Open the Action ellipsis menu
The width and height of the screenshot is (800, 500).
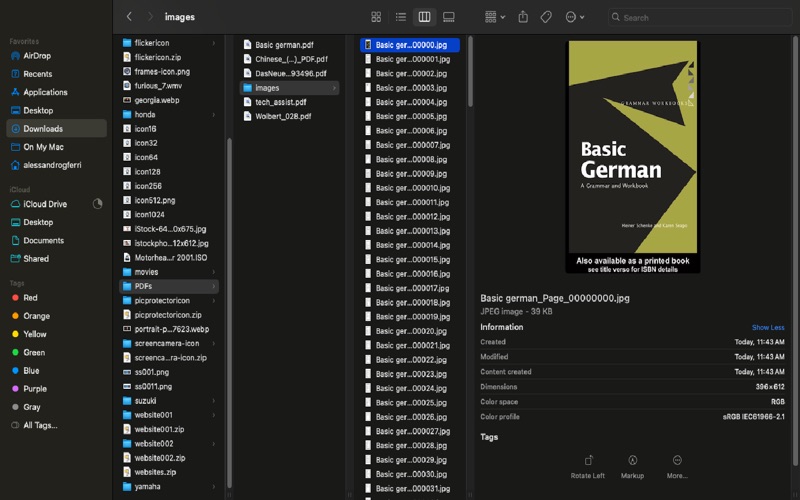574,17
